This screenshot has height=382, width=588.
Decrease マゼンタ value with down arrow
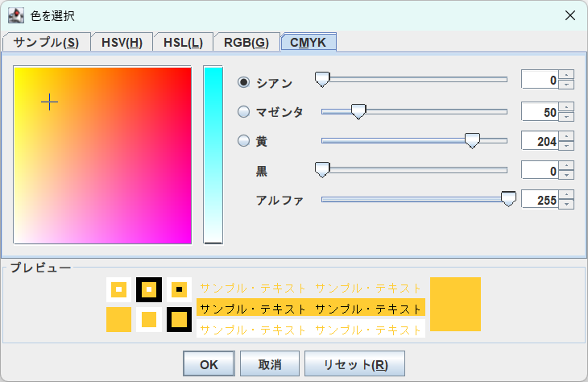point(566,117)
